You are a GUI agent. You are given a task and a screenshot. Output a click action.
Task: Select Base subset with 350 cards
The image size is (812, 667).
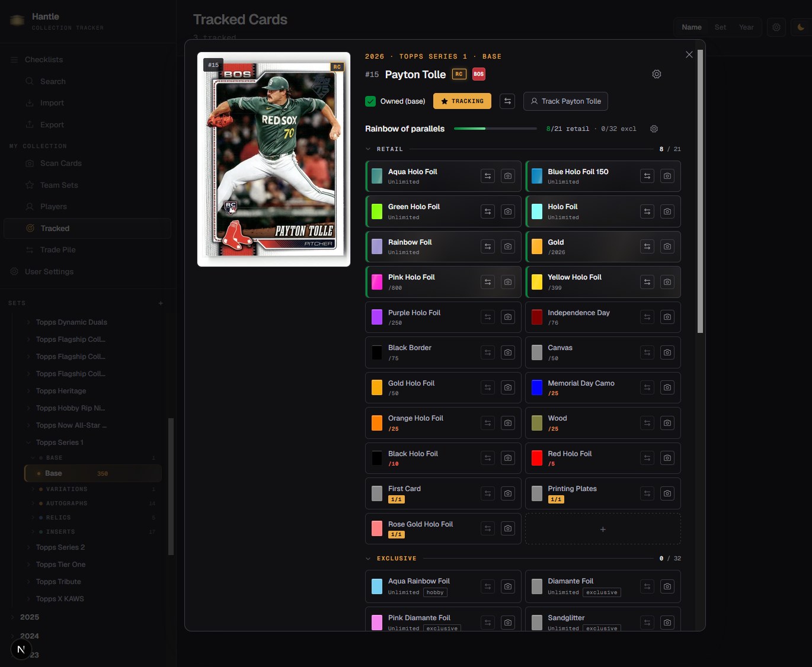coord(93,473)
